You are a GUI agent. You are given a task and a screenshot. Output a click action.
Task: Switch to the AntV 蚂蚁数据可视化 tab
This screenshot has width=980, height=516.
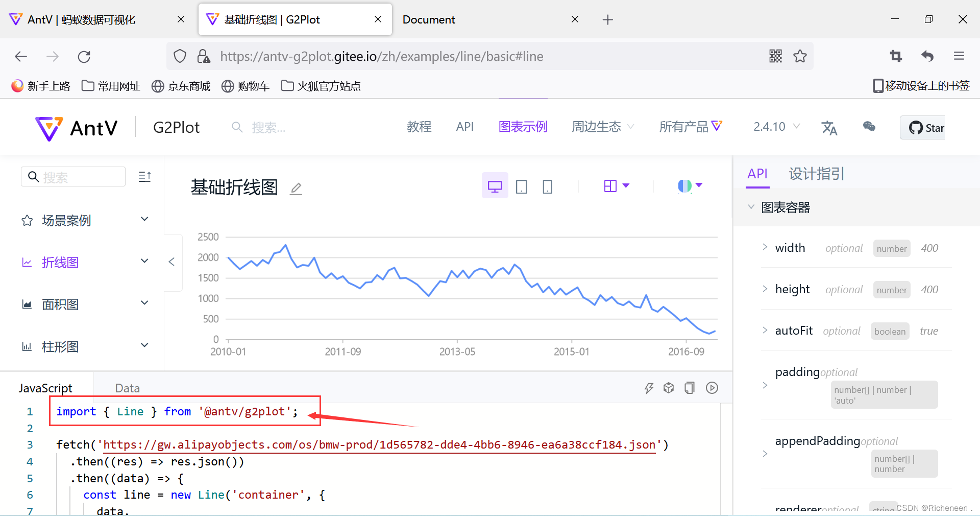[x=82, y=20]
